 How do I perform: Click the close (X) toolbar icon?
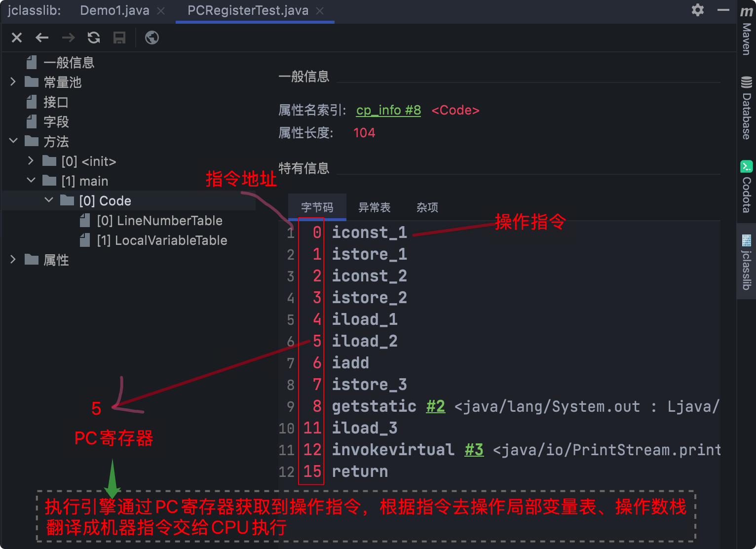coord(17,38)
